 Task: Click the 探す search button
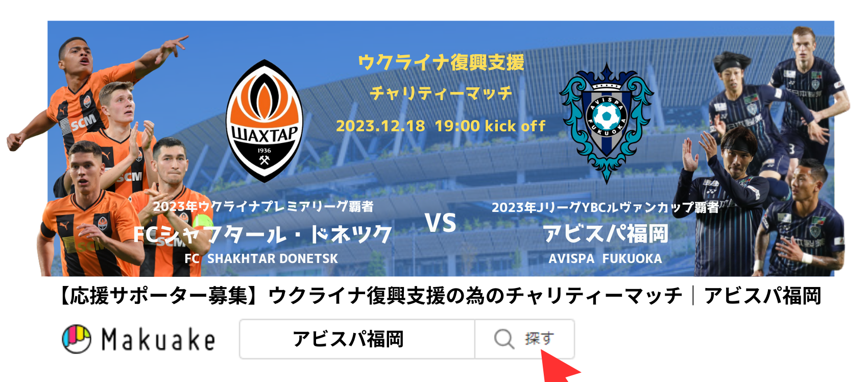(x=524, y=339)
